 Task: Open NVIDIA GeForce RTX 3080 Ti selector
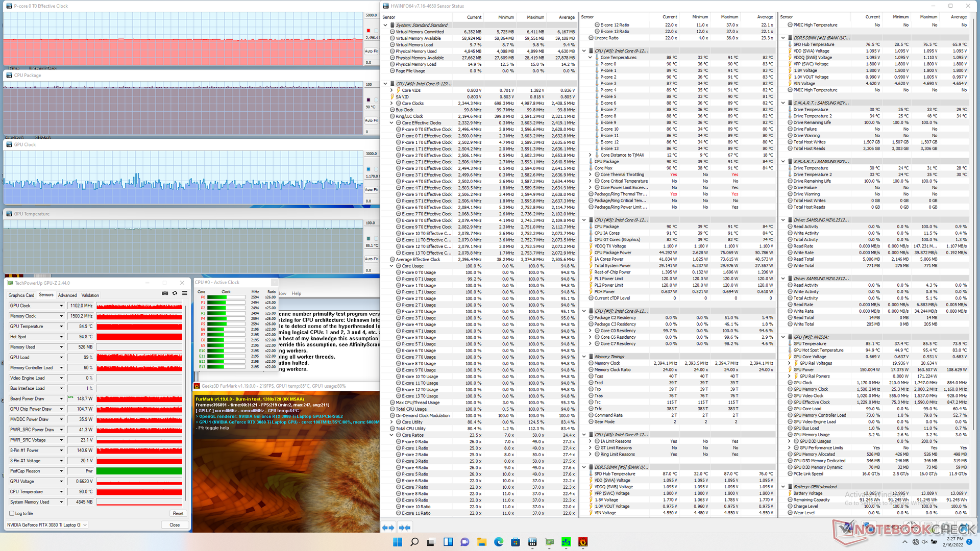47,524
